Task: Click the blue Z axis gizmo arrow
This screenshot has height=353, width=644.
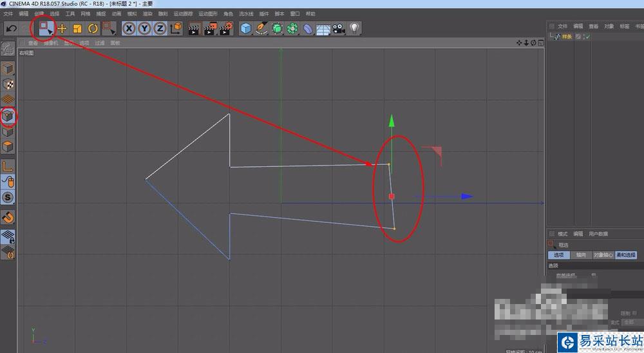Action: 466,196
